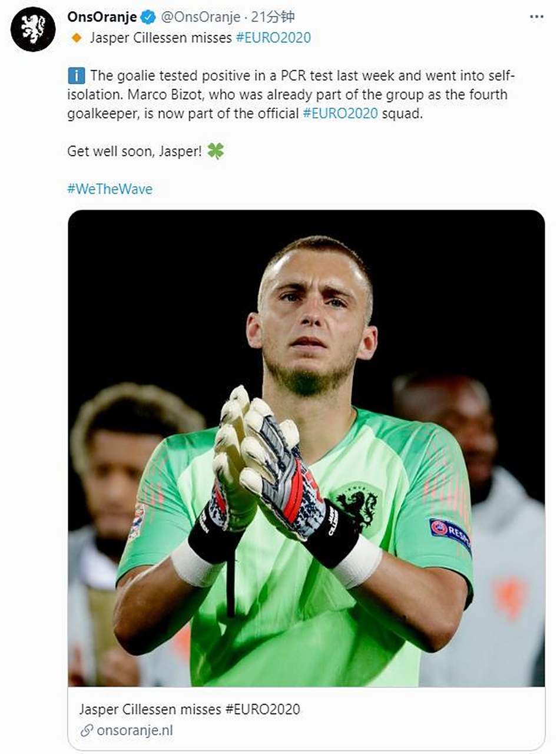
Task: Click the 'Get well soon, Jasper!' text
Action: point(135,151)
